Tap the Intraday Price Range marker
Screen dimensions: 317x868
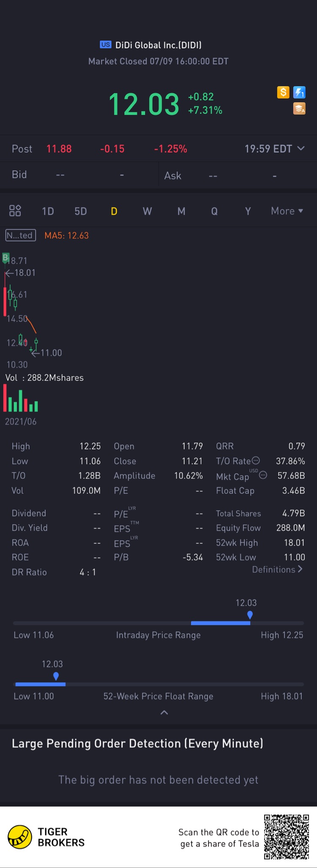pos(250,615)
